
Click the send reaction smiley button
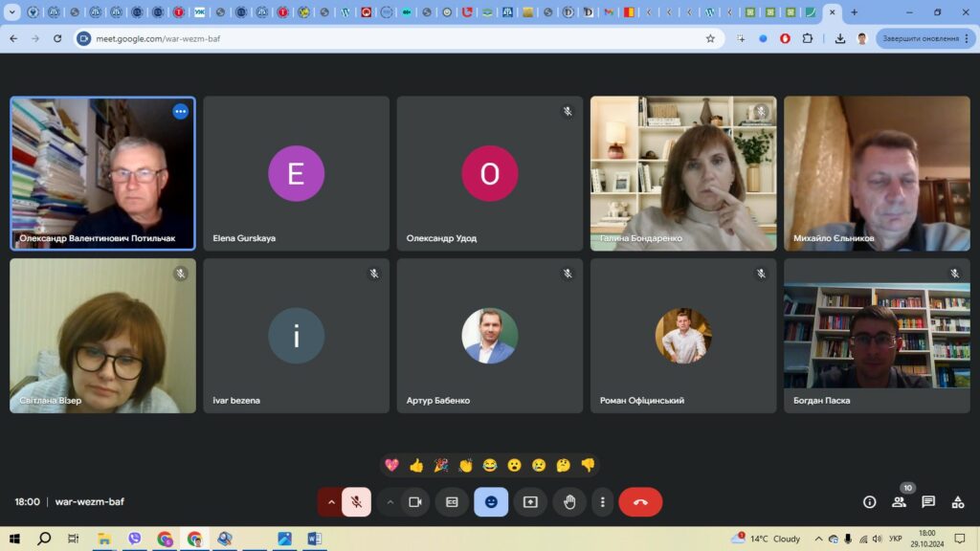point(491,502)
